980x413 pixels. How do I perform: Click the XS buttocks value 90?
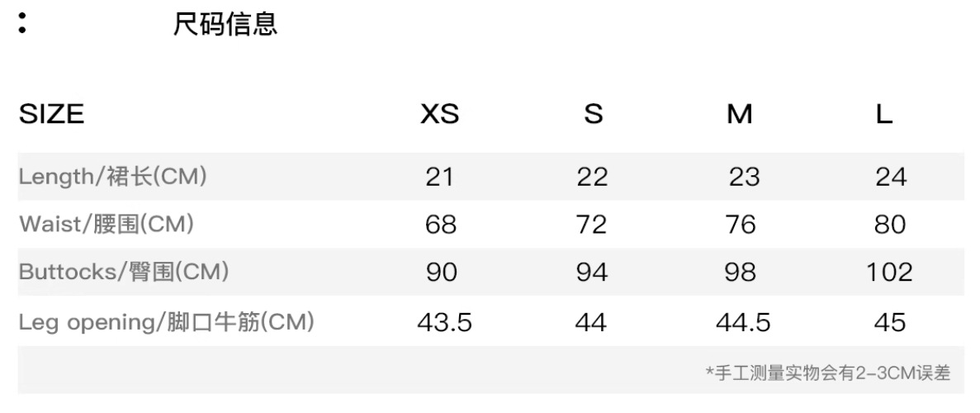point(441,273)
